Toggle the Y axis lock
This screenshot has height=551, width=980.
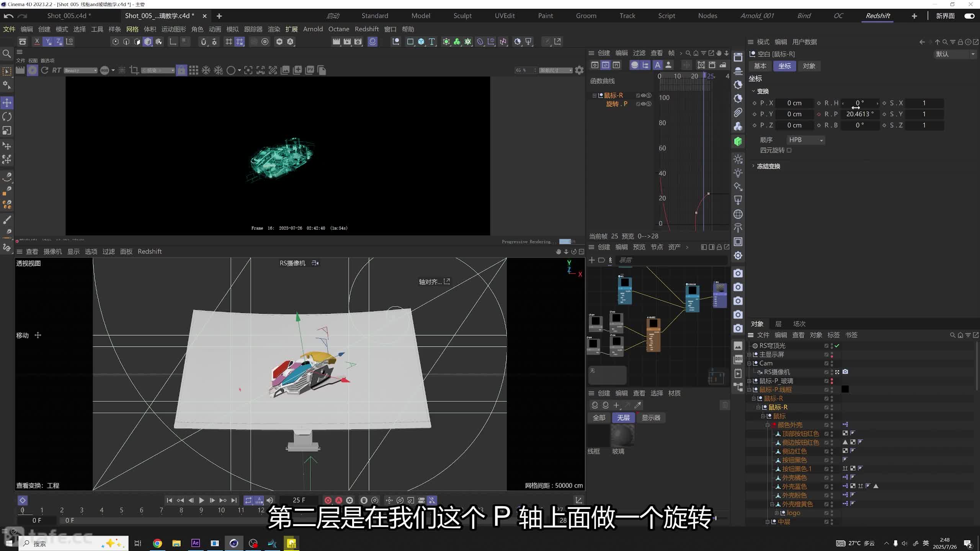click(x=48, y=42)
